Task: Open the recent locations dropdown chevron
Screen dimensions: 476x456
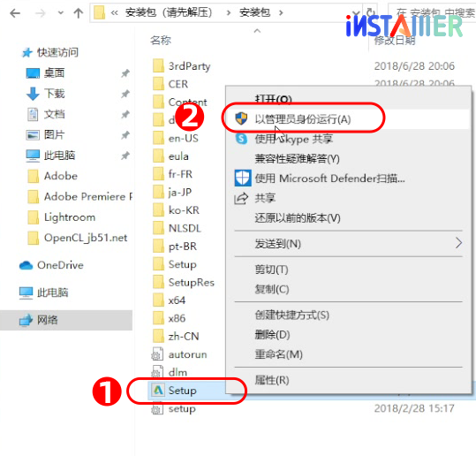Action: (61, 12)
